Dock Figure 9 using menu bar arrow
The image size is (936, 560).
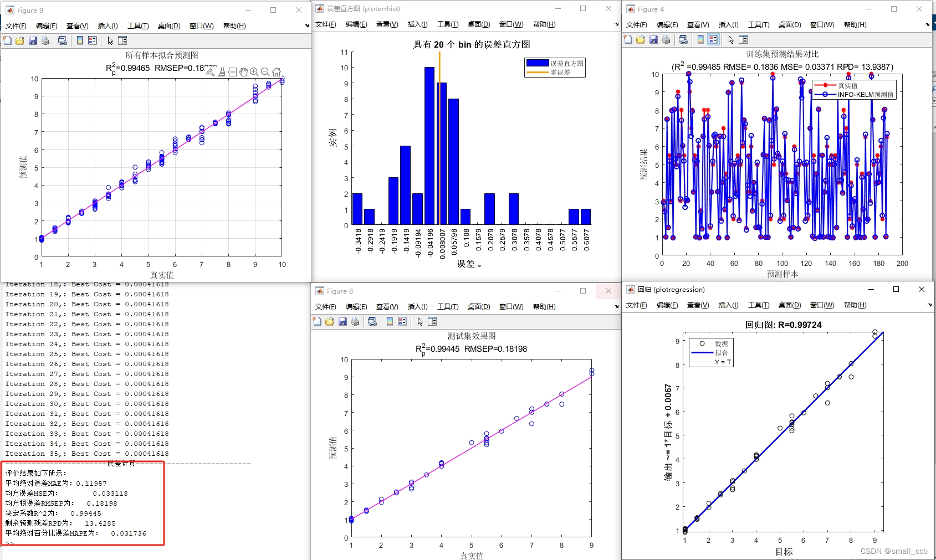[307, 26]
